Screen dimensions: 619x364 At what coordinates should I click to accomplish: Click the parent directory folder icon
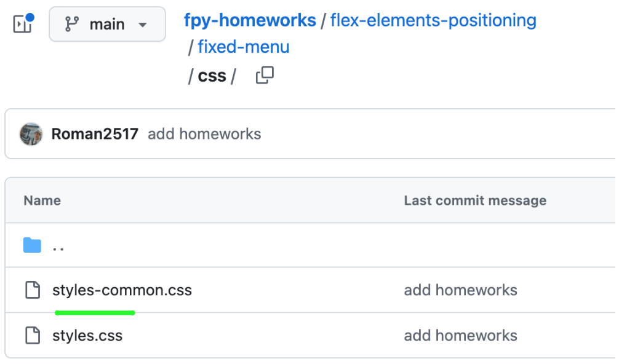tap(32, 245)
